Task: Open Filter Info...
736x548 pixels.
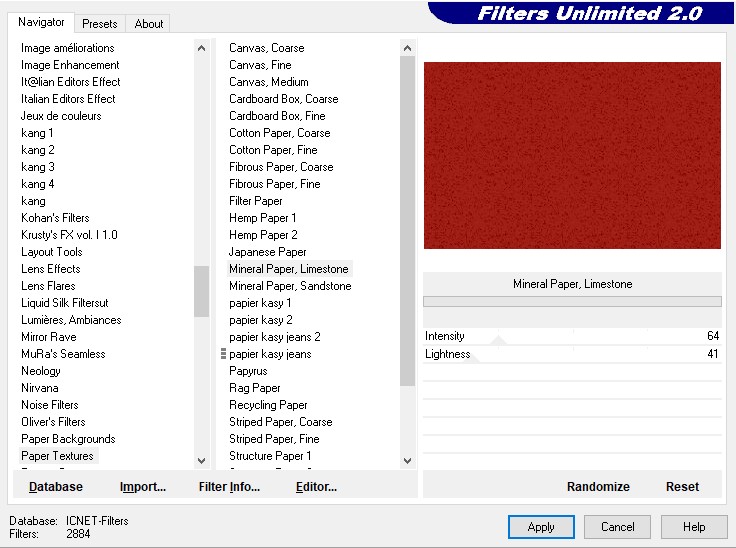Action: (229, 486)
